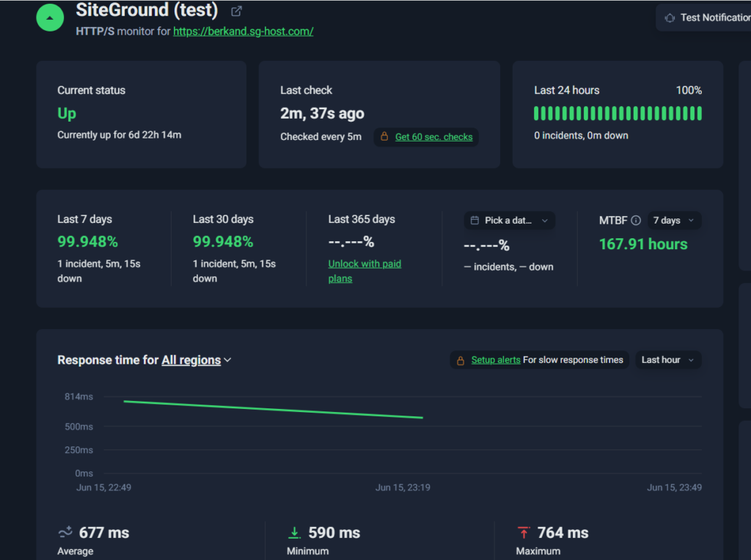Viewport: 751px width, 560px height.
Task: Click the 590 ms minimum value
Action: coord(334,533)
